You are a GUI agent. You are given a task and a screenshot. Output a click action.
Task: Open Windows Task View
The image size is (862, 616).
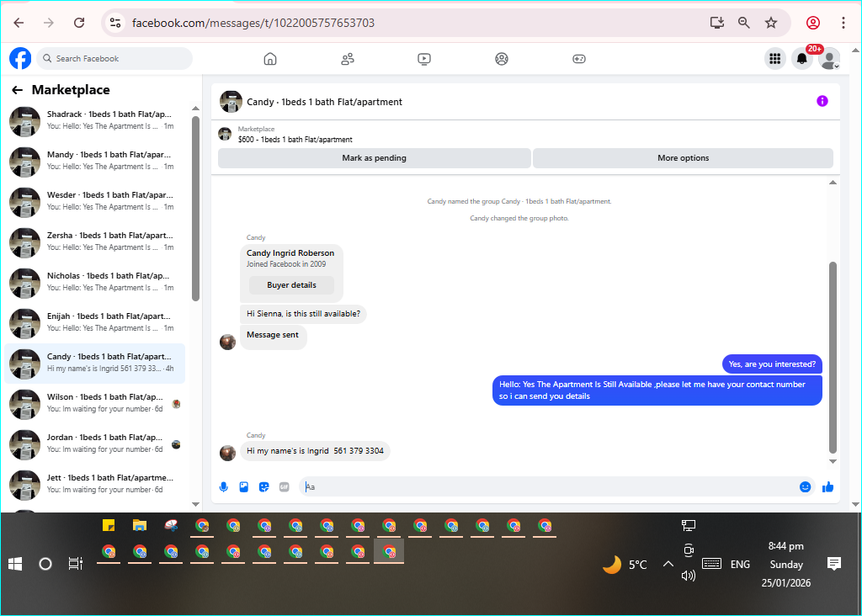point(75,564)
